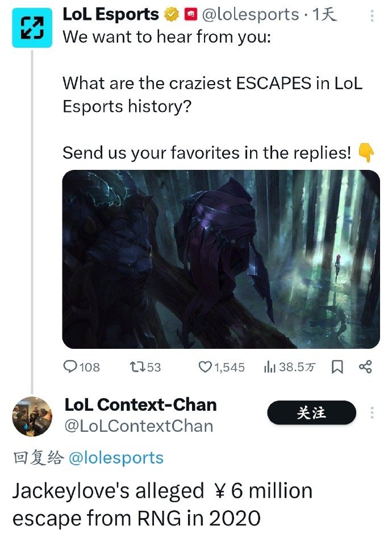Bookmark the LoL Esports post

pyautogui.click(x=337, y=367)
